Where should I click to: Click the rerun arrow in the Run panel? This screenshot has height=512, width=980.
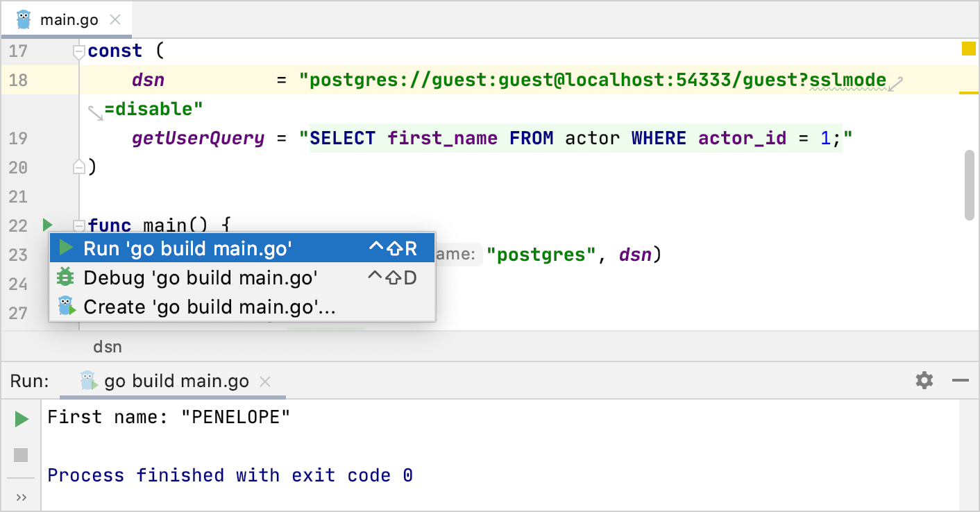tap(21, 418)
